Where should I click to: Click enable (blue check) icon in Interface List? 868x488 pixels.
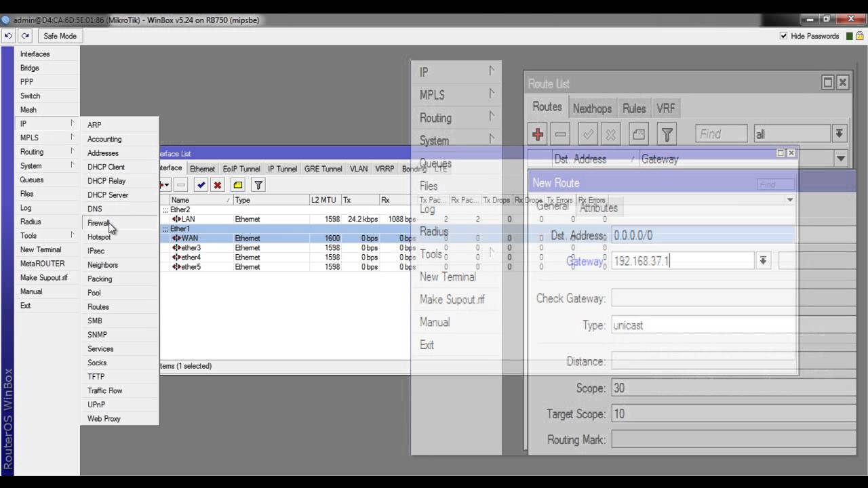pos(201,184)
